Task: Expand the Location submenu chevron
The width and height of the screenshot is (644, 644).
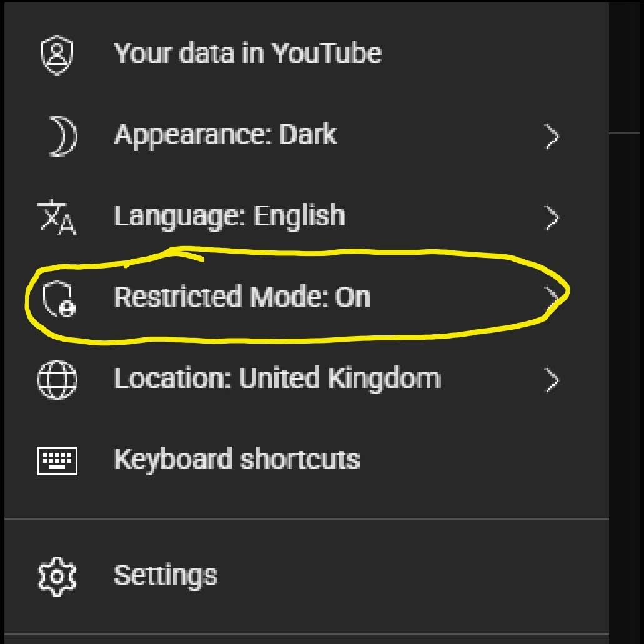Action: pyautogui.click(x=552, y=380)
